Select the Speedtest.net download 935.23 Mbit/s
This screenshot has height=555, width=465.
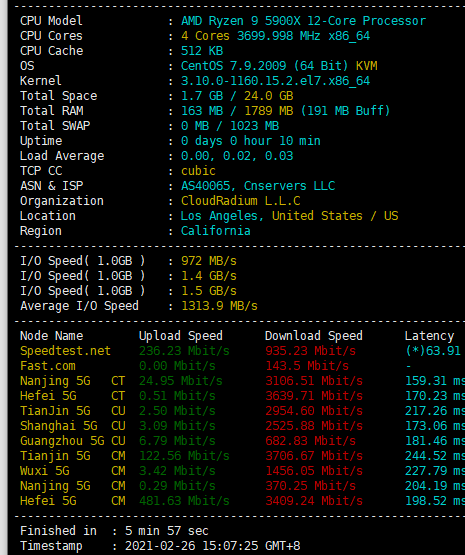click(x=311, y=351)
